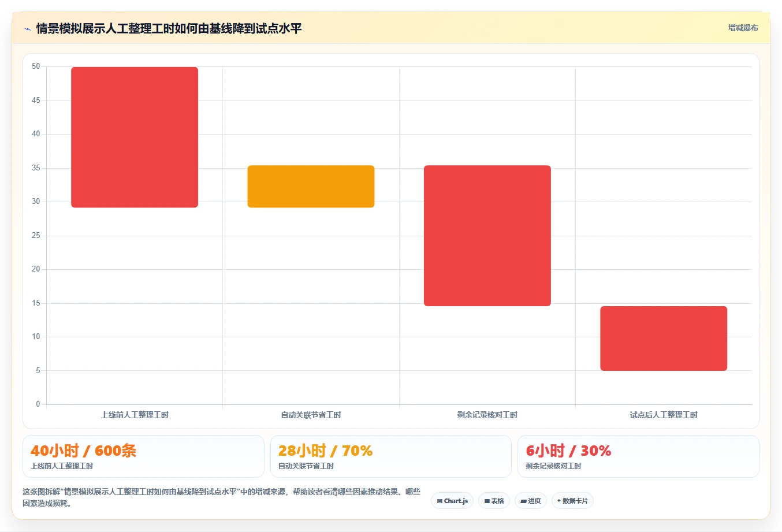This screenshot has width=782, height=532.
Task: Open the 6小时 / 30% data card
Action: tap(638, 456)
